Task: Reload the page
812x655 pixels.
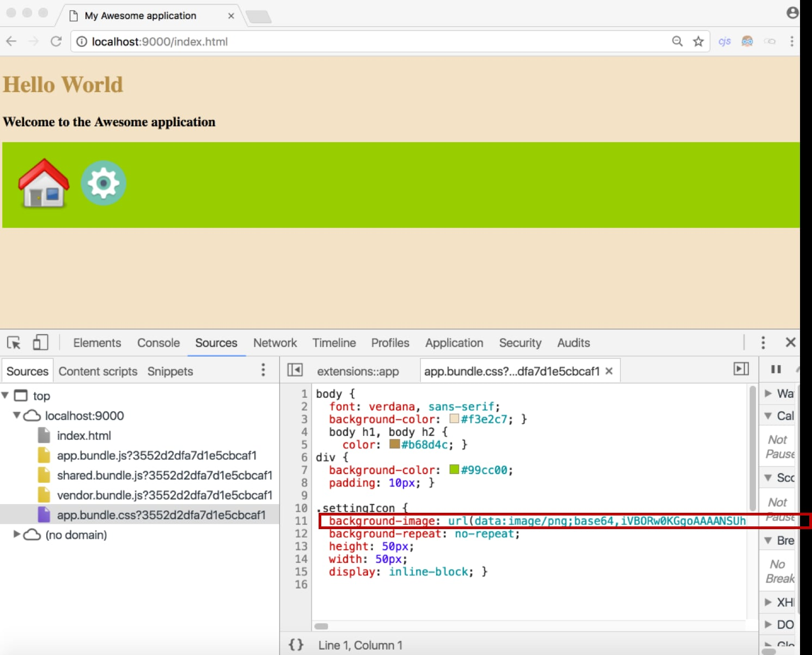Action: pos(56,41)
